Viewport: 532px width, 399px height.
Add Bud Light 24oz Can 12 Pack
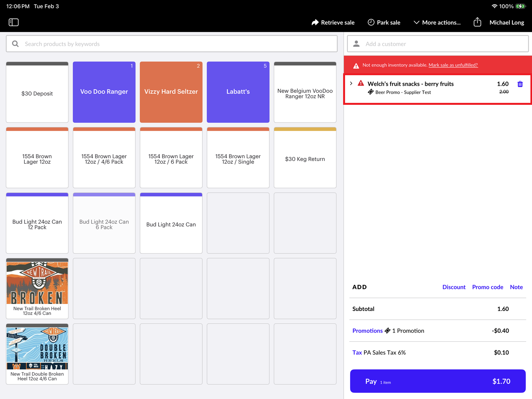click(x=37, y=223)
